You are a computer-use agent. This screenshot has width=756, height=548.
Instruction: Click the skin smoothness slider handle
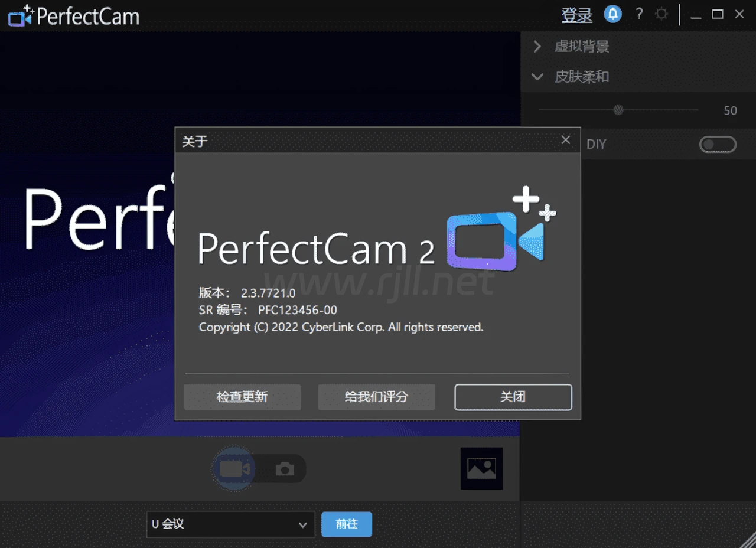click(x=618, y=110)
